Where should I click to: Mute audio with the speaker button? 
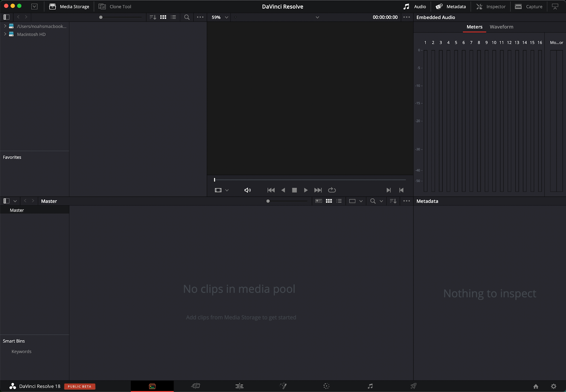247,190
